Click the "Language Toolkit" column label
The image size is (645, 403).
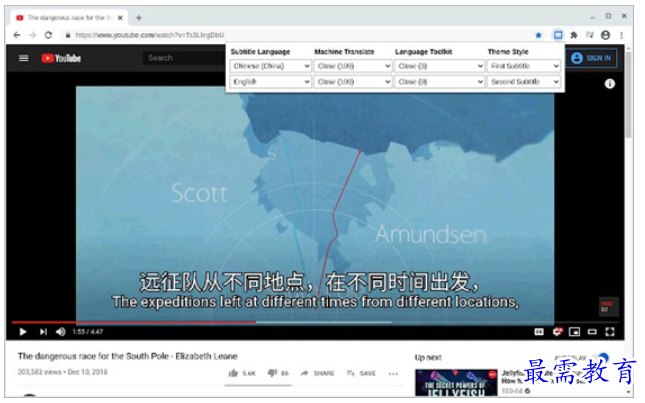pyautogui.click(x=424, y=52)
